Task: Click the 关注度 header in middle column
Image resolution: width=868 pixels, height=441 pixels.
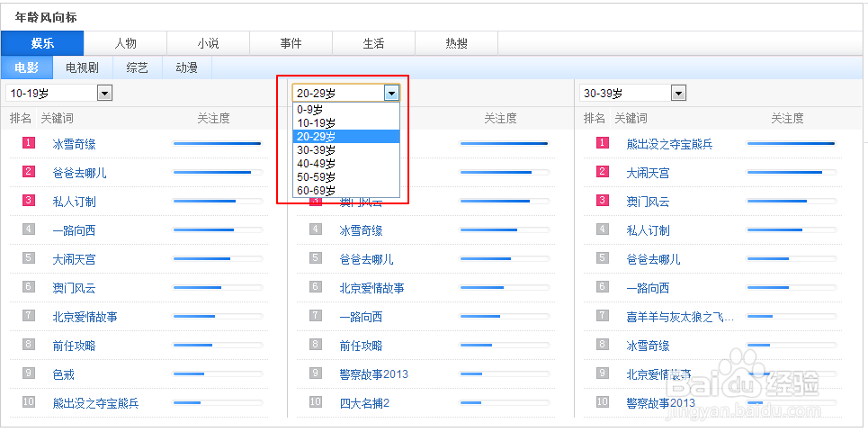Action: point(500,118)
